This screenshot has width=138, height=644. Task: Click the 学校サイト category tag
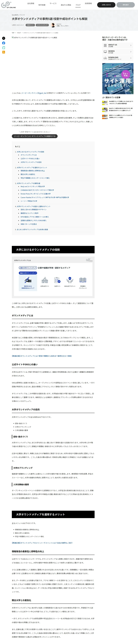click(x=30, y=25)
